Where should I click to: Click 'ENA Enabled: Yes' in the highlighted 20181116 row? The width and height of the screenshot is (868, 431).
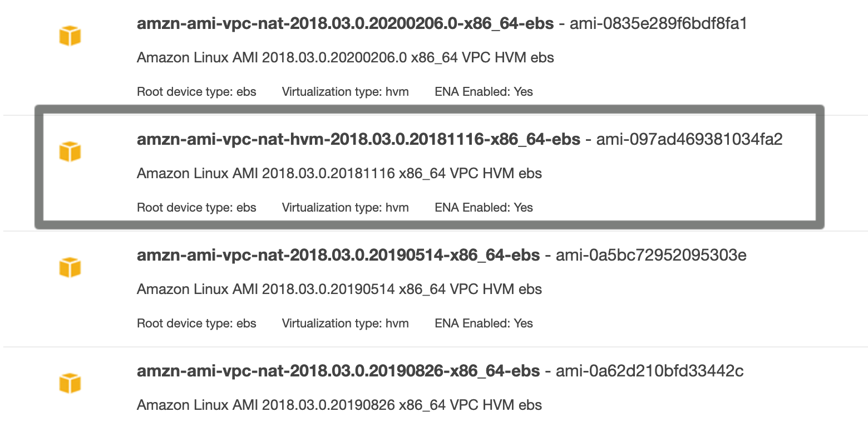pyautogui.click(x=484, y=208)
